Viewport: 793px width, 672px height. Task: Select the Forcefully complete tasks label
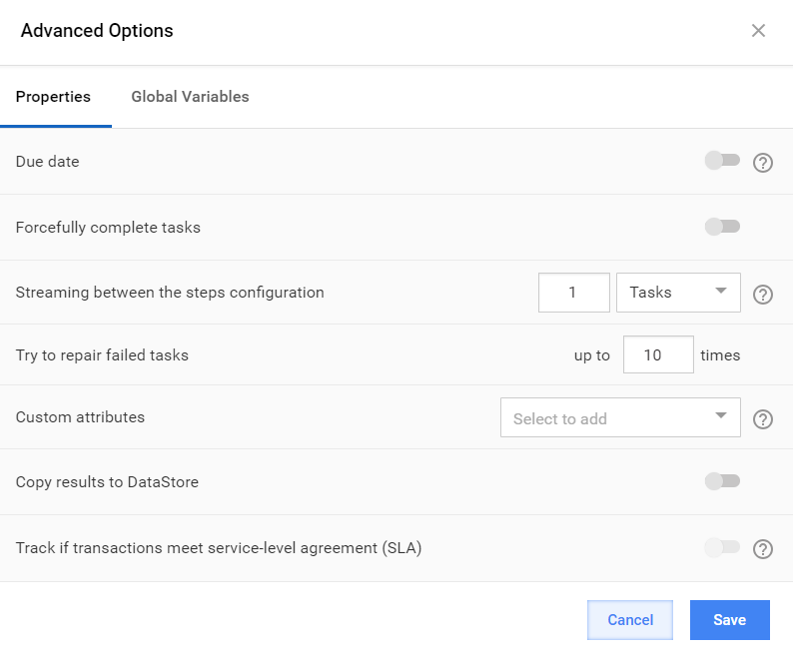tap(108, 228)
